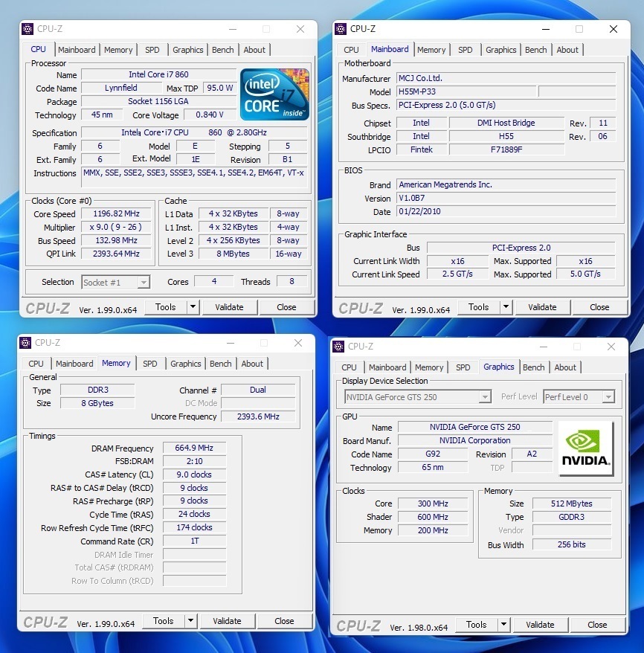Click Close button in the Graphics window
The image size is (644, 653).
coord(597,625)
